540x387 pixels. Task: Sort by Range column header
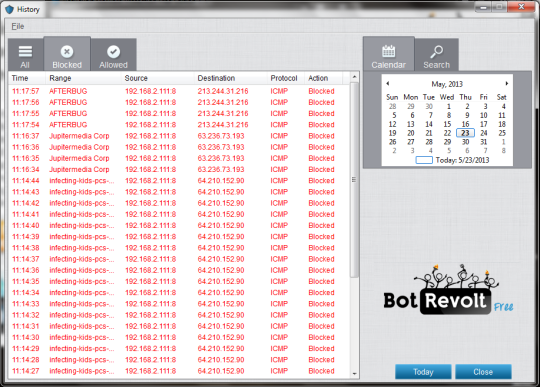tap(83, 78)
